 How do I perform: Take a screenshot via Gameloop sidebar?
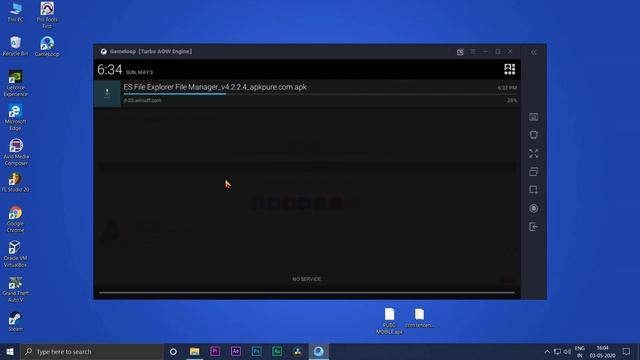coord(533,190)
